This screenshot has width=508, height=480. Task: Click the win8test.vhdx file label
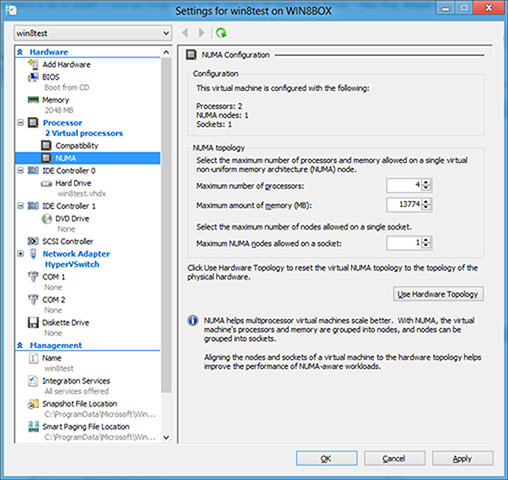point(82,194)
